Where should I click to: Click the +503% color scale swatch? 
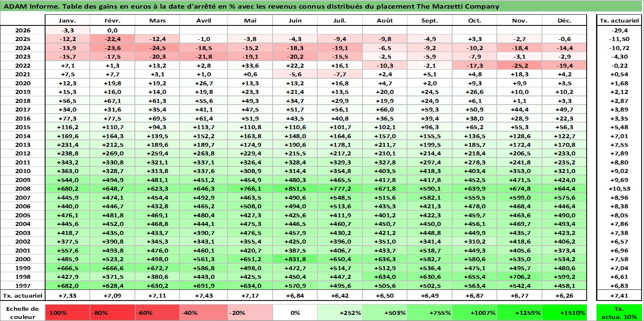point(385,312)
